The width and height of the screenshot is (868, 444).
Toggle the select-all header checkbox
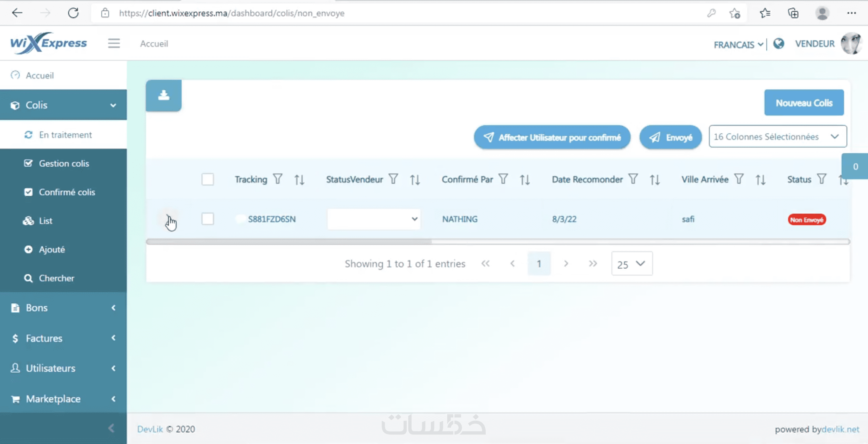[x=208, y=179]
